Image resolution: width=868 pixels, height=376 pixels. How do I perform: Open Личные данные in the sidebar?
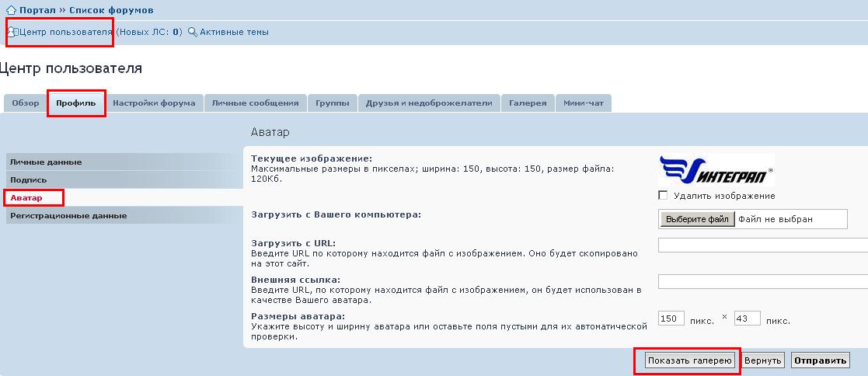(46, 162)
